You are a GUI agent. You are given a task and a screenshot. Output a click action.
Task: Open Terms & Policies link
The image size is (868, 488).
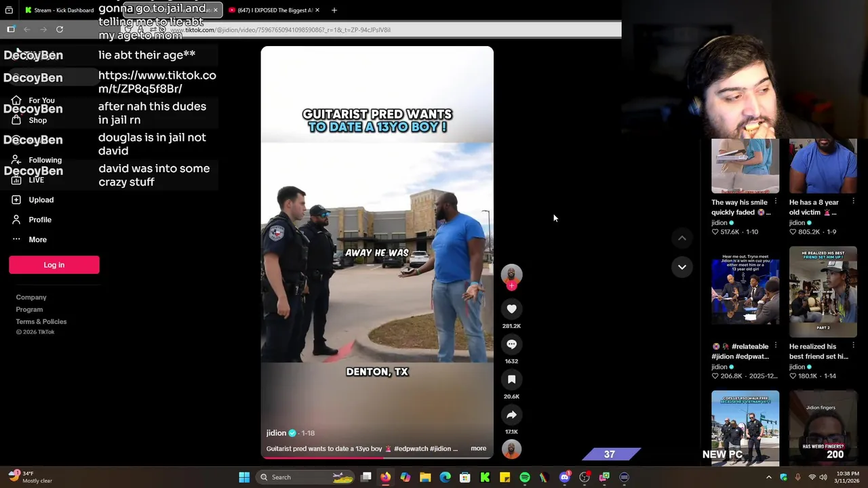pos(41,321)
